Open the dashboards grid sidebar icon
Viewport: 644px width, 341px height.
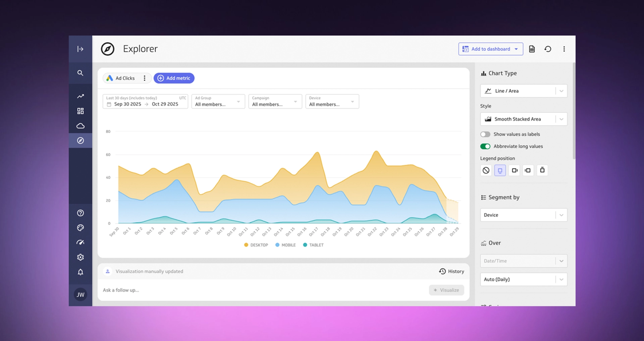click(x=80, y=111)
